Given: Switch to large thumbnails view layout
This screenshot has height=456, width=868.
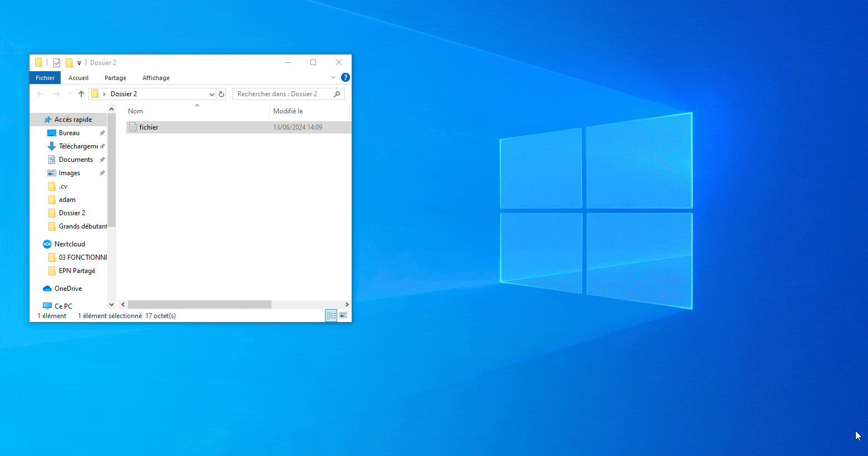Looking at the screenshot, I should point(343,315).
